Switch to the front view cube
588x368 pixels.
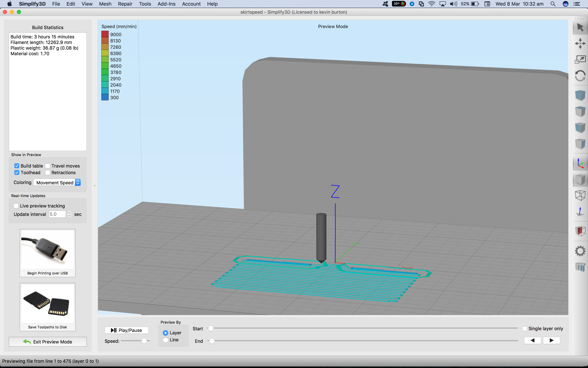tap(580, 127)
